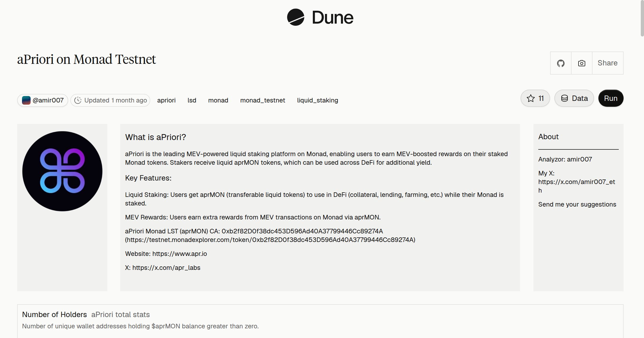Run the dashboard queries
The width and height of the screenshot is (644, 338).
[611, 98]
